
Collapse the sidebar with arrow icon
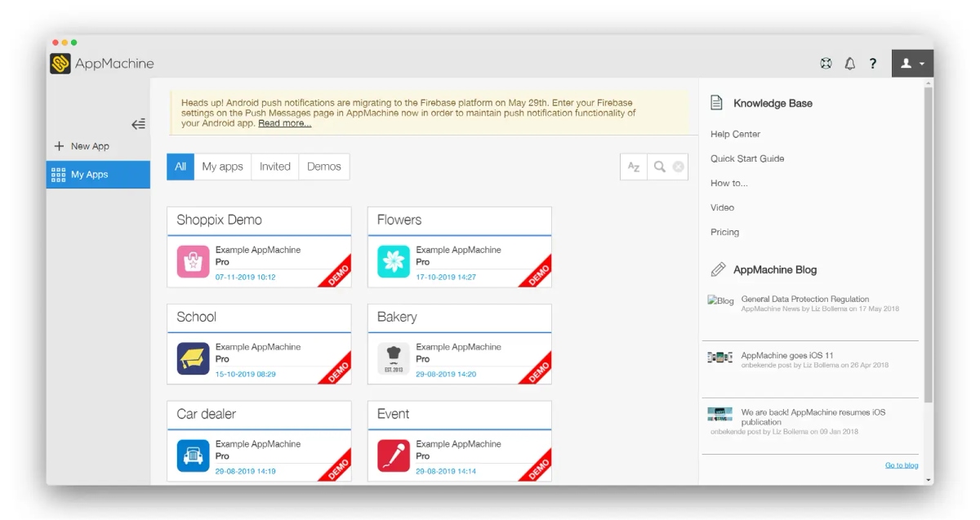coord(138,124)
